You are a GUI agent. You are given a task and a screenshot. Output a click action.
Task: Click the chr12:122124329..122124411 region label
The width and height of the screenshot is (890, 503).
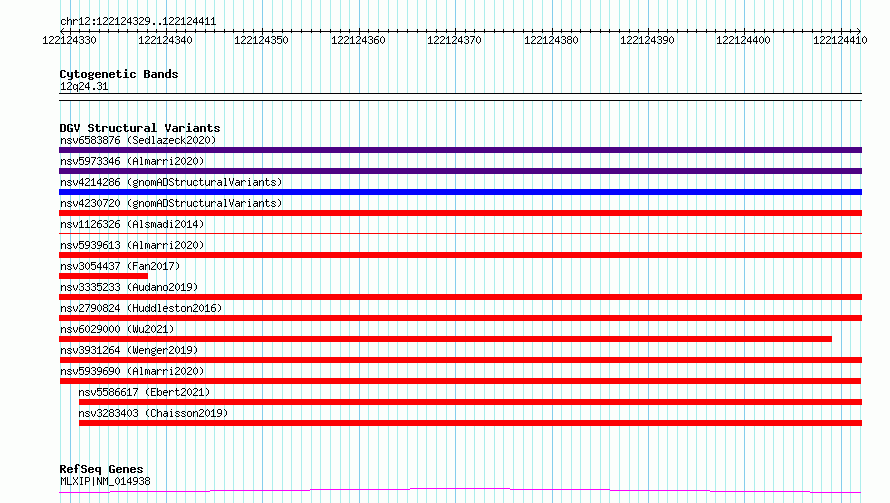[138, 22]
